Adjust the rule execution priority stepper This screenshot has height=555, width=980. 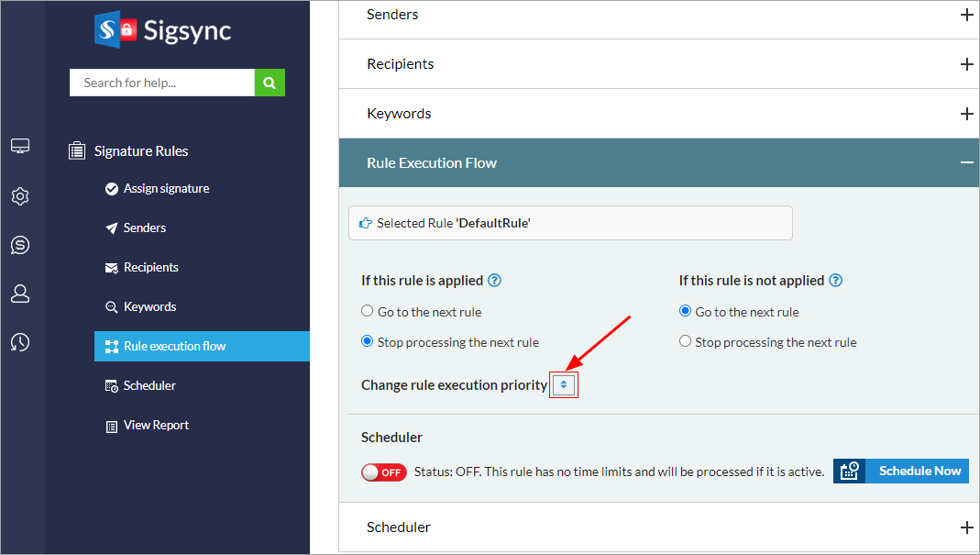click(564, 385)
